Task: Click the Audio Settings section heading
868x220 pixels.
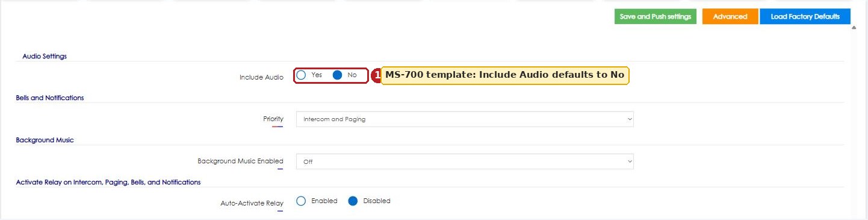Action: [x=45, y=56]
